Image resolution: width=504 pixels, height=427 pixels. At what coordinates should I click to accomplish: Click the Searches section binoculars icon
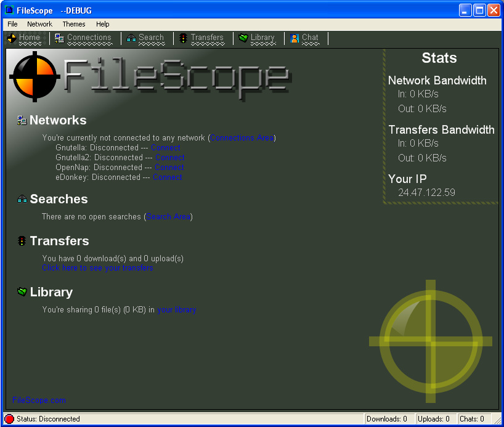coord(22,199)
